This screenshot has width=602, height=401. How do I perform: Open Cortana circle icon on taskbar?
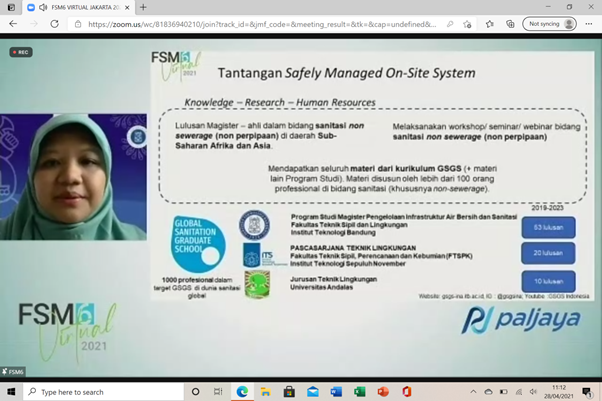(195, 392)
